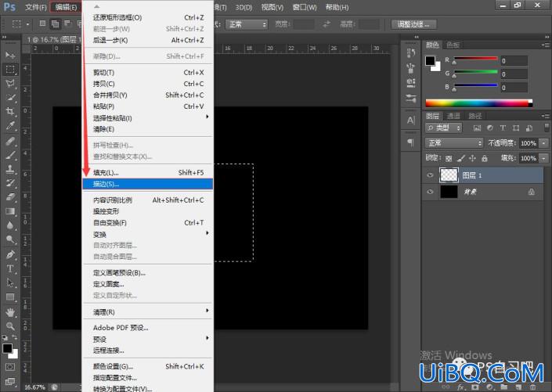The image size is (552, 392).
Task: Select the Healing Brush tool
Action: tap(10, 141)
